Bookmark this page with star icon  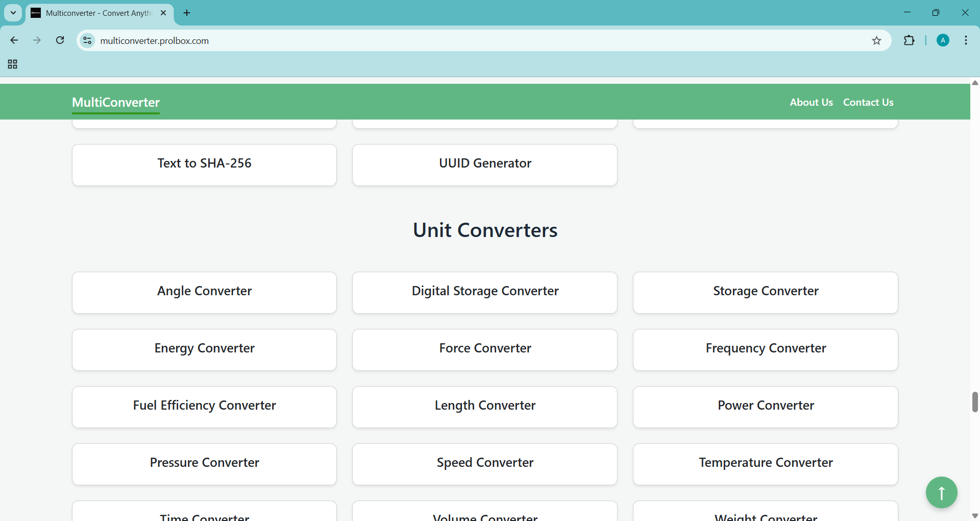(876, 41)
